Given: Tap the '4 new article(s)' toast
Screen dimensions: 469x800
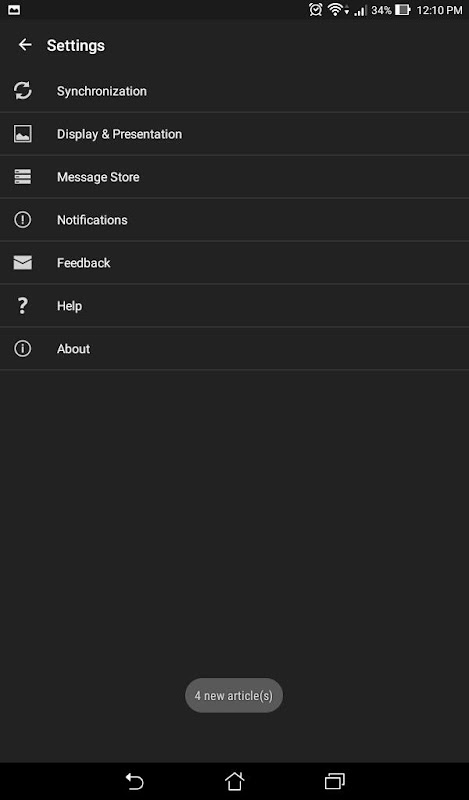Looking at the screenshot, I should (234, 695).
